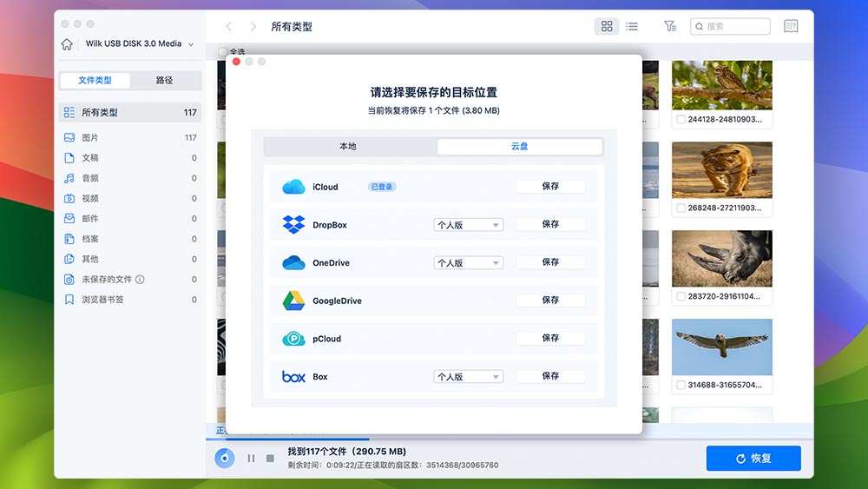Open DropBox 个人版 dropdown

(469, 225)
